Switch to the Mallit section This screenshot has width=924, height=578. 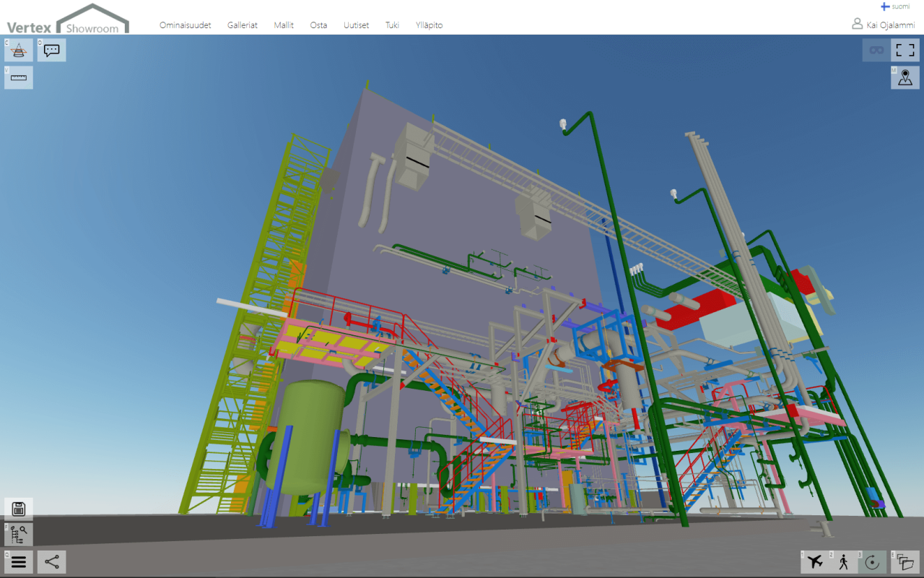click(x=284, y=25)
